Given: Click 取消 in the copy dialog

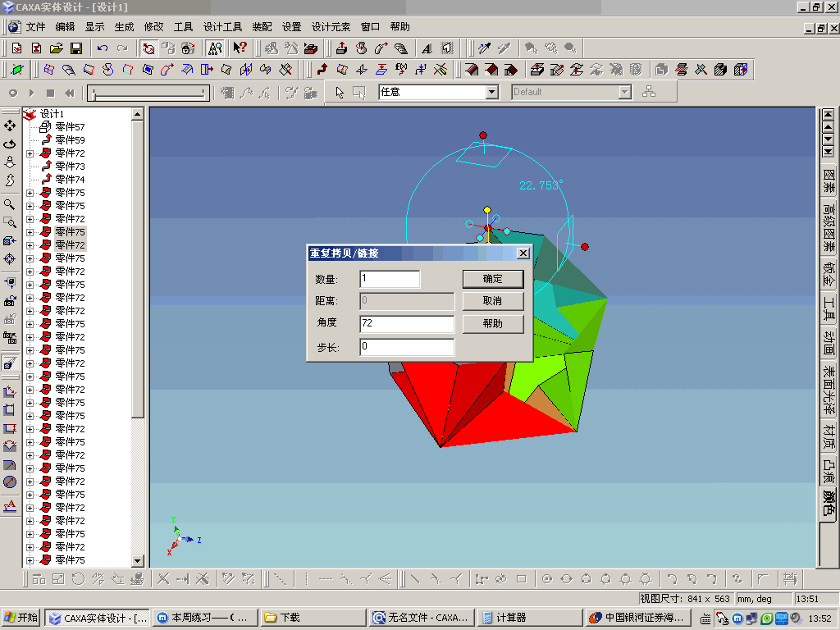Looking at the screenshot, I should click(493, 301).
